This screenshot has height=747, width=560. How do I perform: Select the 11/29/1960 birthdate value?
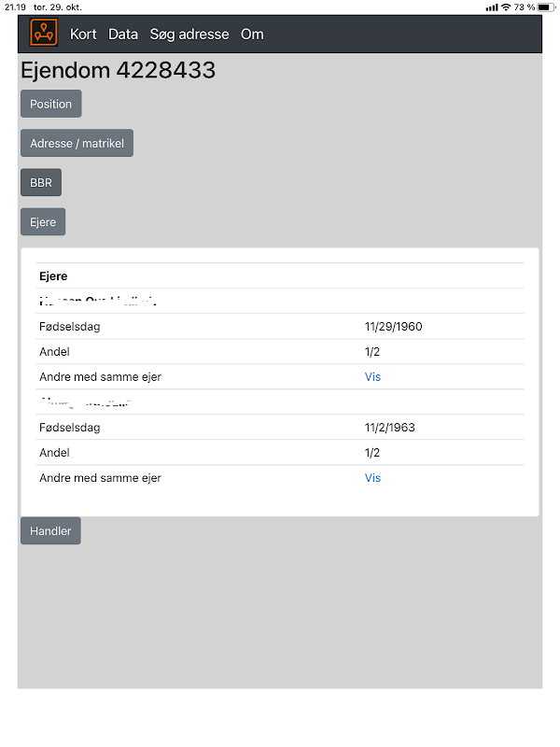click(393, 327)
